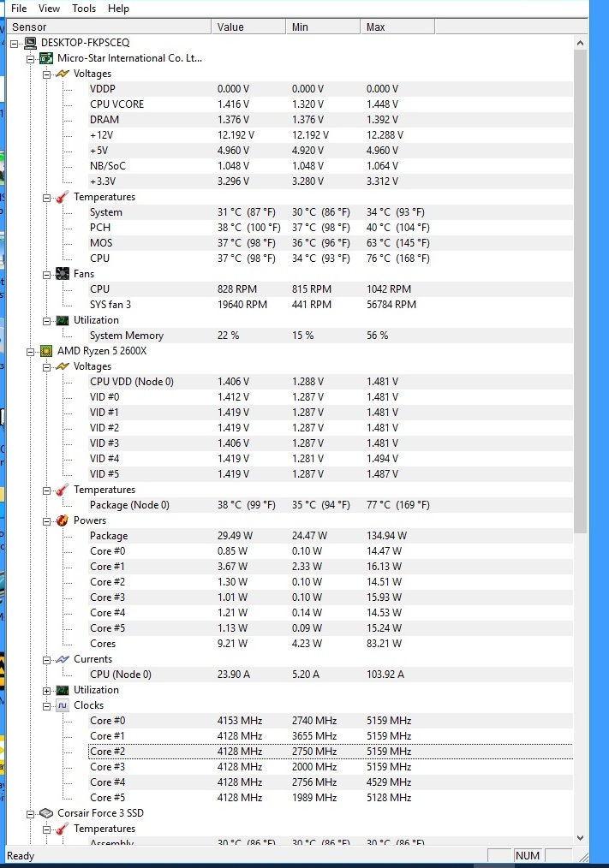Collapse the DESKTOP-FKPSCEQ root node

point(15,43)
